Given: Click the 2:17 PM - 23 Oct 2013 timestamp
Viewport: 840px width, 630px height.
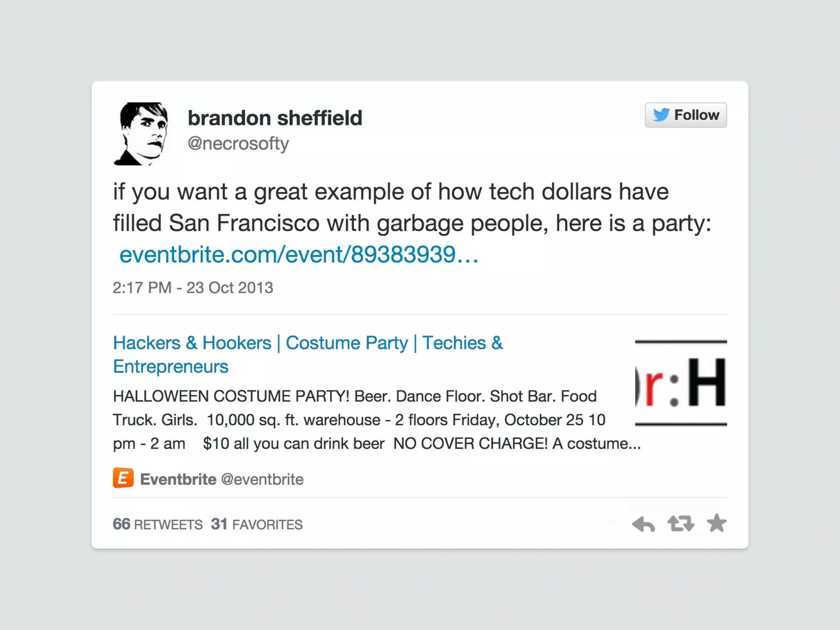Looking at the screenshot, I should pos(193,288).
